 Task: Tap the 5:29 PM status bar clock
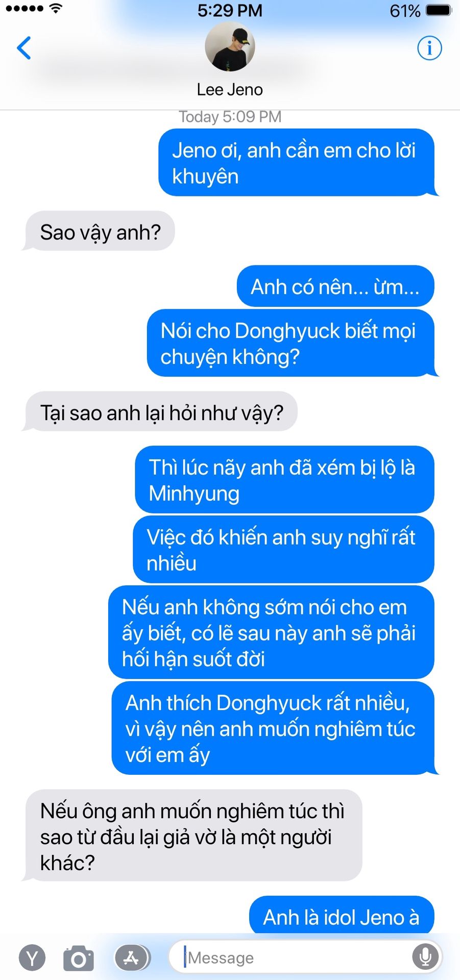pos(230,10)
